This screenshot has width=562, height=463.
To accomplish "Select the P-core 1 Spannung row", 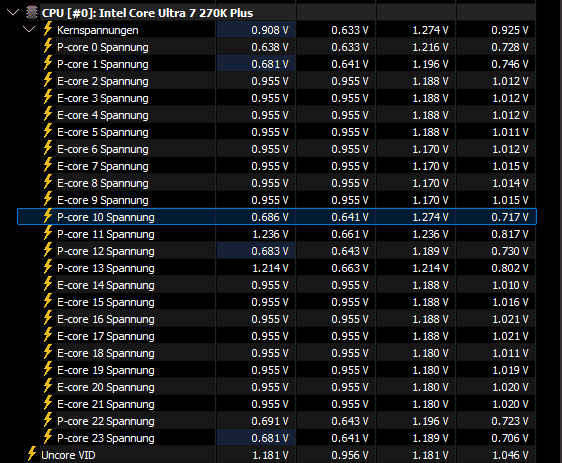I will (x=277, y=64).
